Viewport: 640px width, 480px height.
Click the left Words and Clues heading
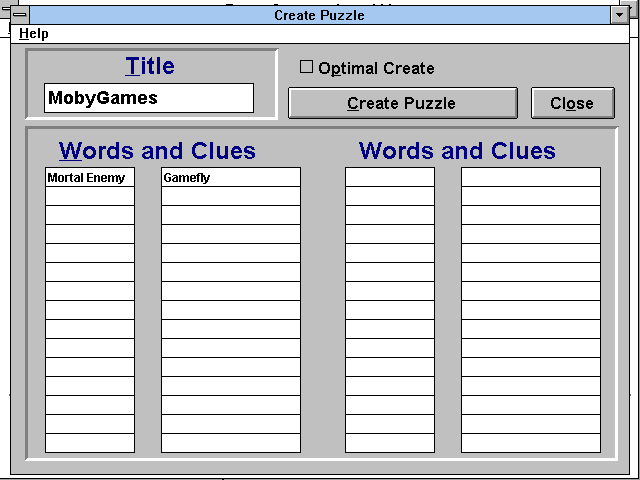point(157,151)
